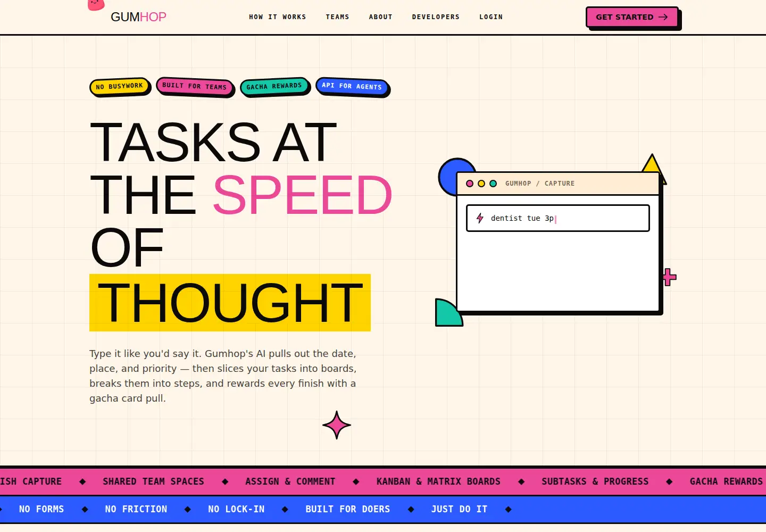Click the lightning bolt icon in capture box

pyautogui.click(x=480, y=218)
